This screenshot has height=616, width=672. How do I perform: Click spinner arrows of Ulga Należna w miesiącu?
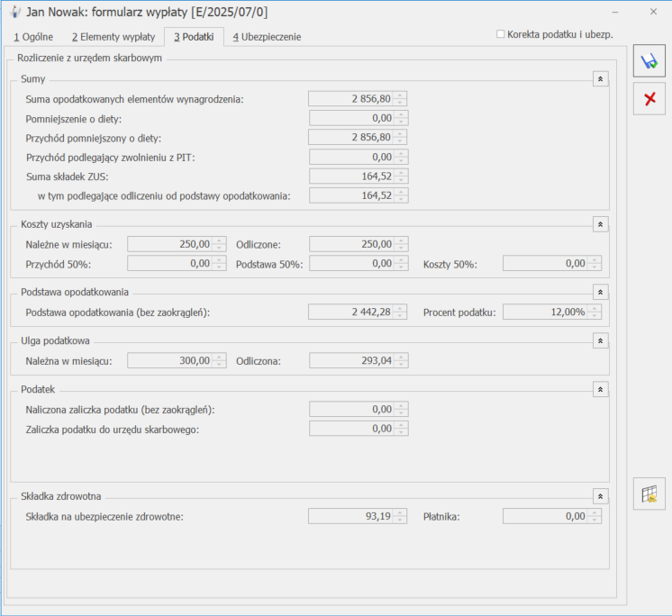click(x=219, y=361)
